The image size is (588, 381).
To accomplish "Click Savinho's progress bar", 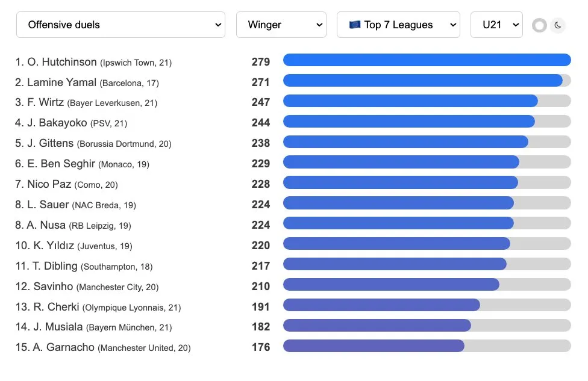I will click(x=427, y=285).
